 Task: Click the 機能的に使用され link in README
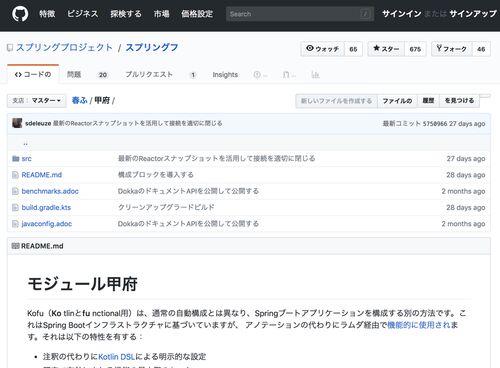click(419, 325)
